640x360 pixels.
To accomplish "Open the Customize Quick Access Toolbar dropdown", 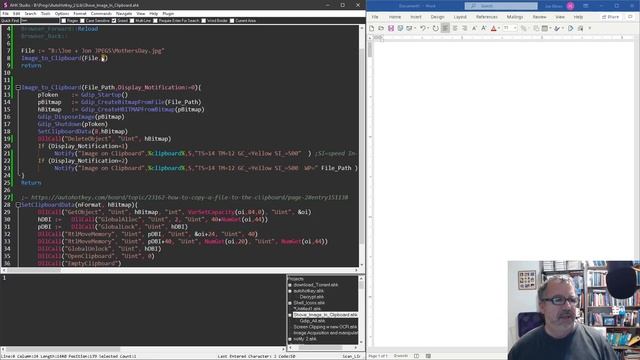I will coord(590,28).
